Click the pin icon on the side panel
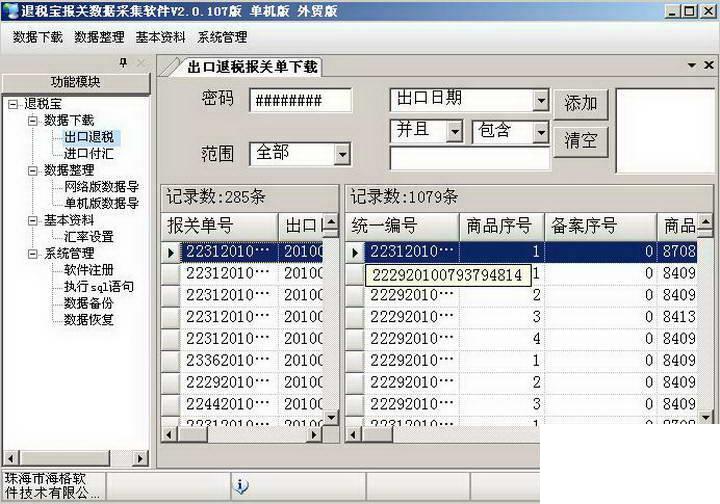720x504 pixels. pos(123,62)
